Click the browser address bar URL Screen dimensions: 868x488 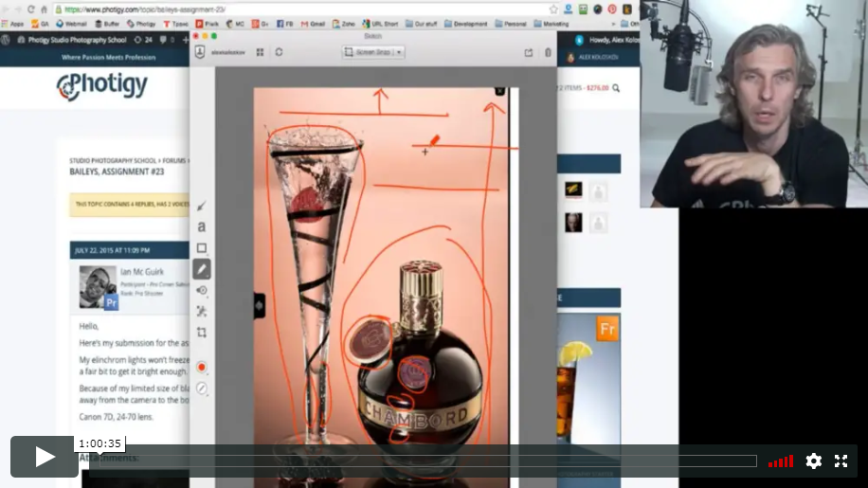[145, 9]
